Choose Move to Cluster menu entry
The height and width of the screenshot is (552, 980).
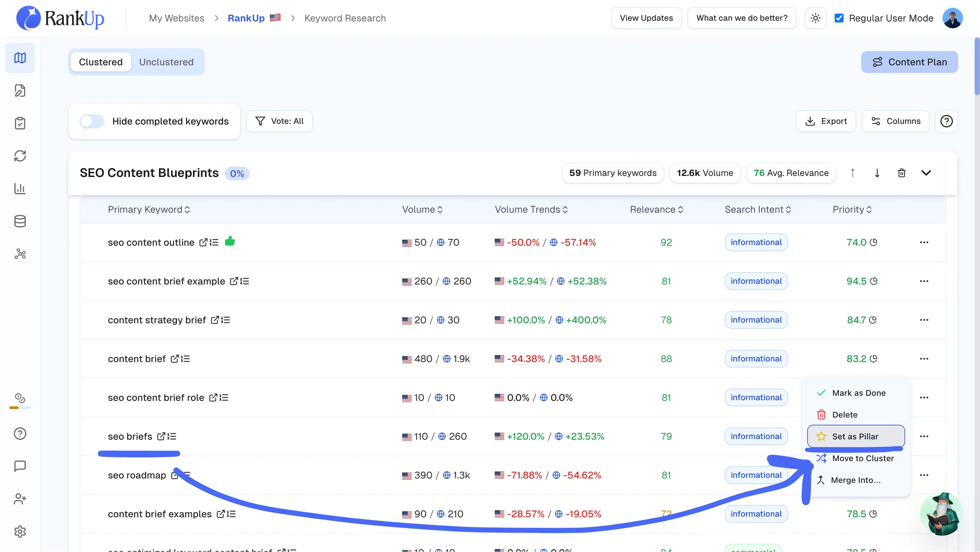(x=863, y=458)
